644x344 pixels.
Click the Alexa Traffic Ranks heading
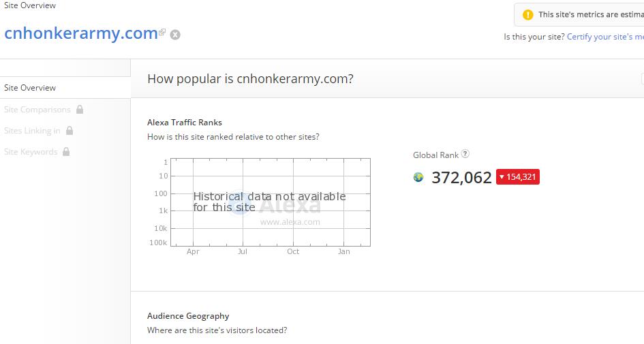[x=185, y=123]
